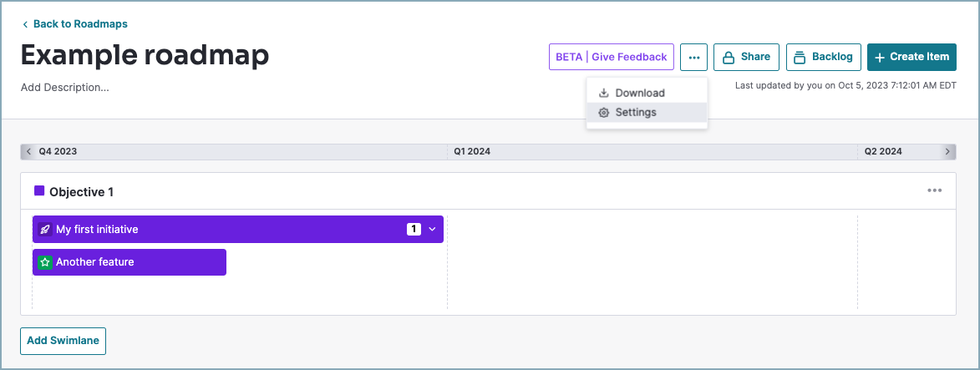Image resolution: width=980 pixels, height=370 pixels.
Task: Click the star icon on Another feature
Action: [44, 262]
